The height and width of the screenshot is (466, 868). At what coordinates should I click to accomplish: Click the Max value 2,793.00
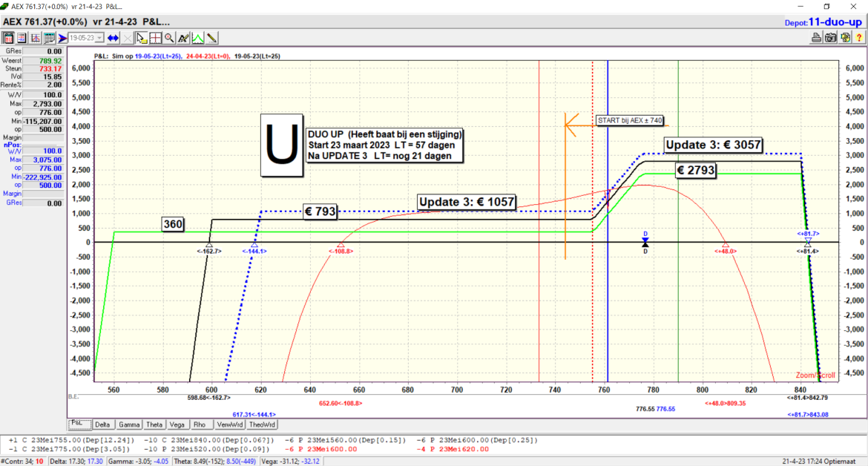(x=42, y=104)
